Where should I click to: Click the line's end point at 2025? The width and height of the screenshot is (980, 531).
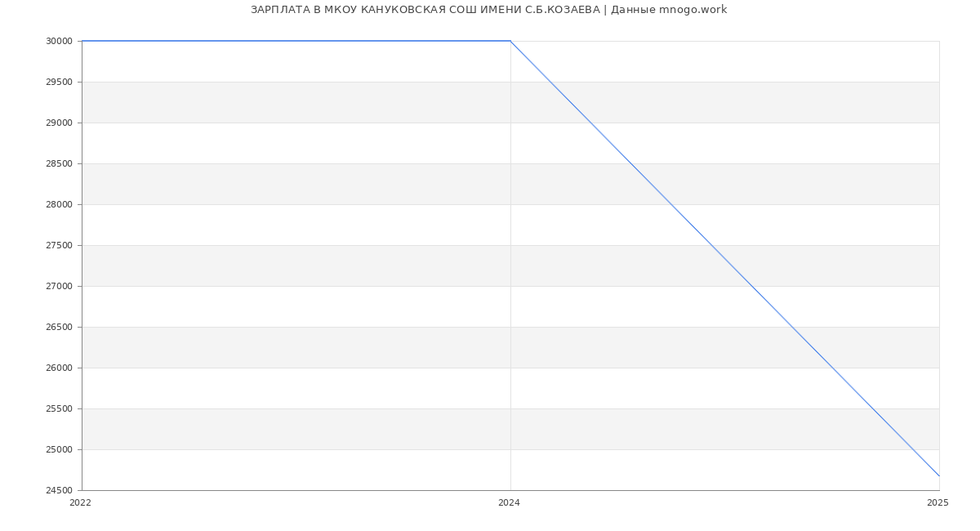coord(939,475)
